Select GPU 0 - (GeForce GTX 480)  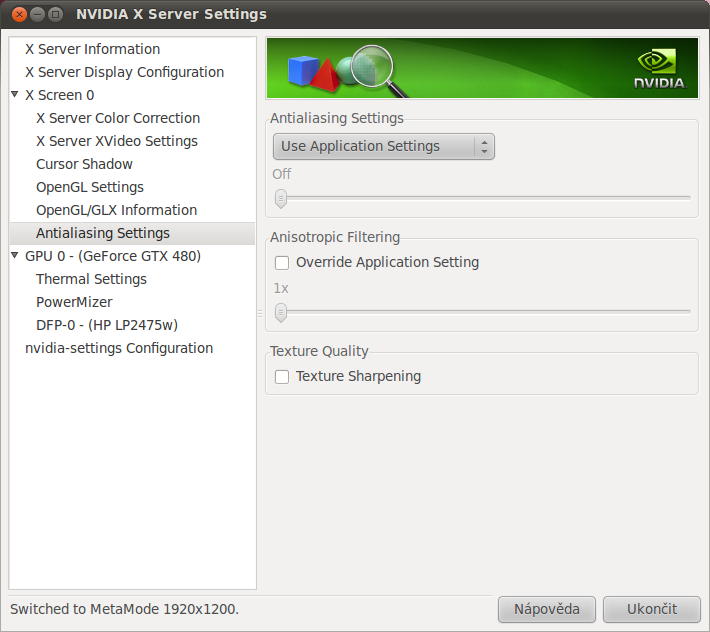click(113, 256)
